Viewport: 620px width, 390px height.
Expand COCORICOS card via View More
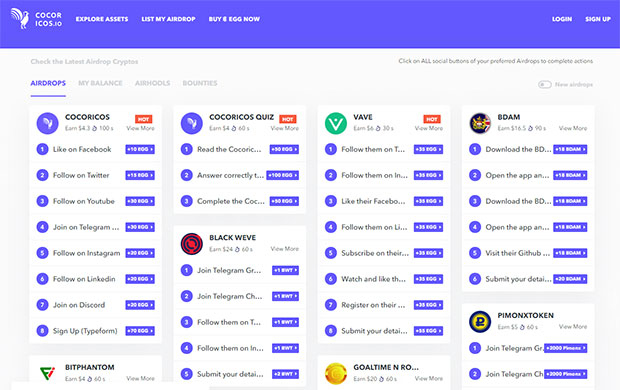pyautogui.click(x=140, y=128)
